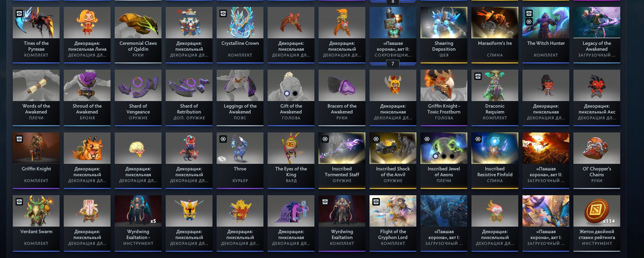Click the bundle icon on Crystalline Crown

click(223, 13)
